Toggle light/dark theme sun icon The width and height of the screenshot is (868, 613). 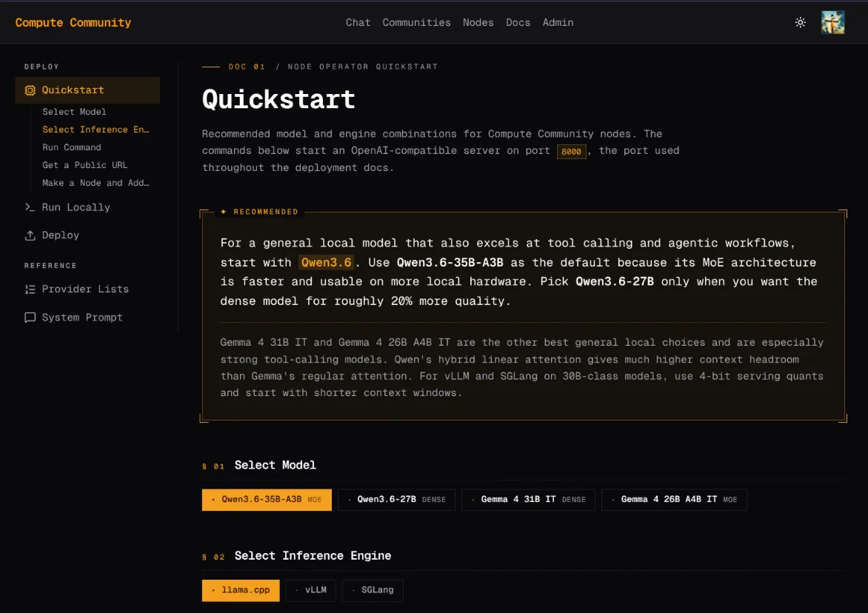pyautogui.click(x=800, y=23)
